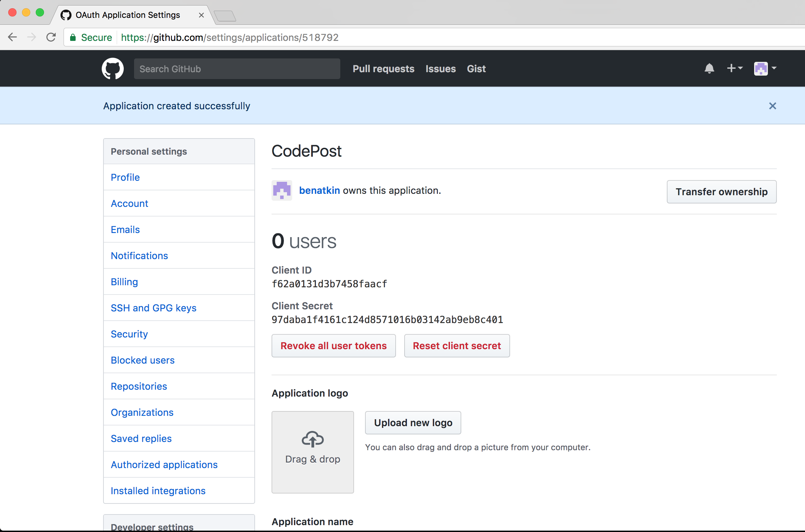805x532 pixels.
Task: Click the profile avatar in the header
Action: [761, 68]
